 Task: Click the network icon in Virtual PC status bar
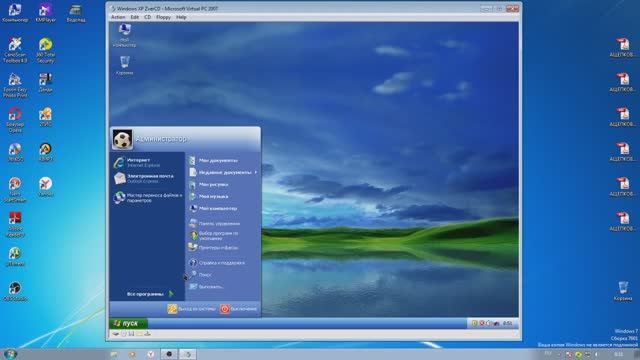147,334
